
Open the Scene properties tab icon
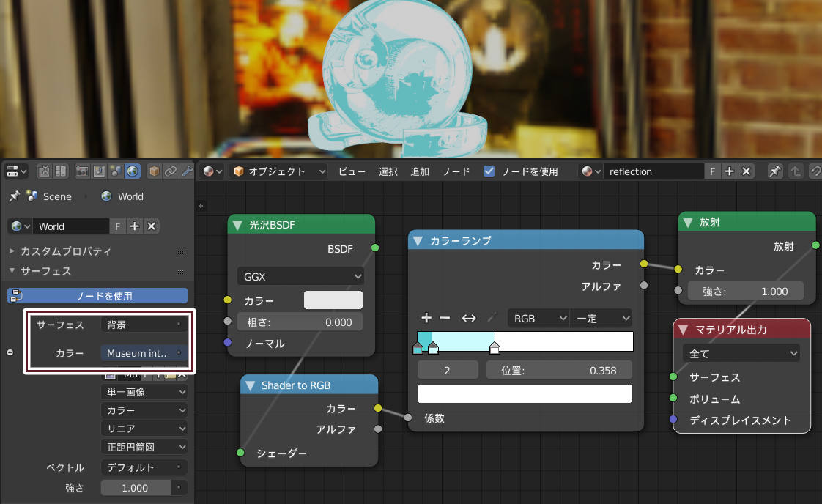click(115, 171)
